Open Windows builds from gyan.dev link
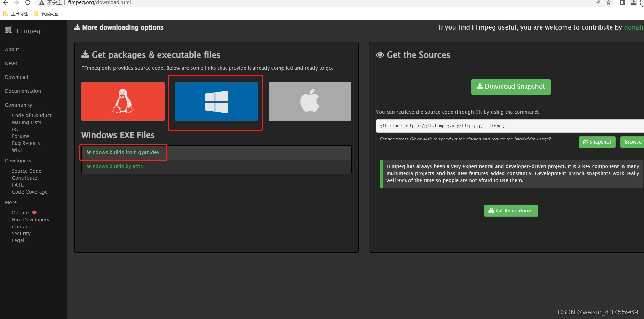Image resolution: width=644 pixels, height=319 pixels. [123, 152]
